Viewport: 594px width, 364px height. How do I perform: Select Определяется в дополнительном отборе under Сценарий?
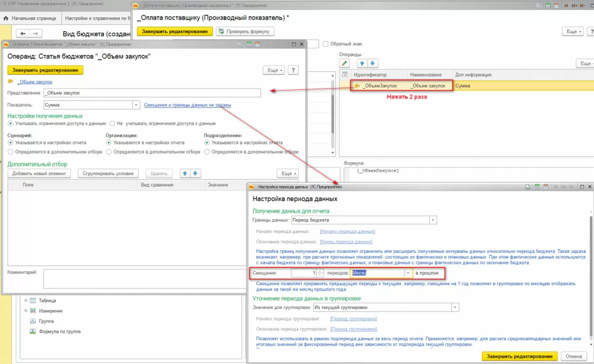[x=11, y=152]
